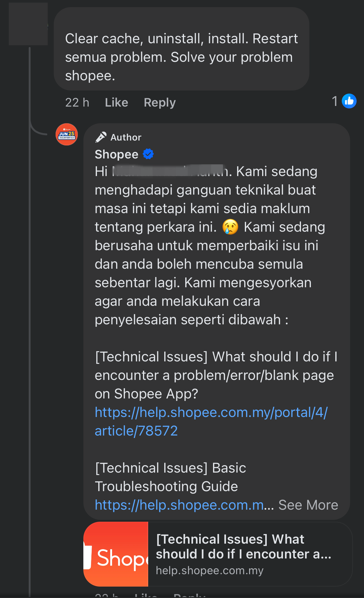Image resolution: width=364 pixels, height=598 pixels.
Task: Click the Author microphone badge icon
Action: coord(101,137)
